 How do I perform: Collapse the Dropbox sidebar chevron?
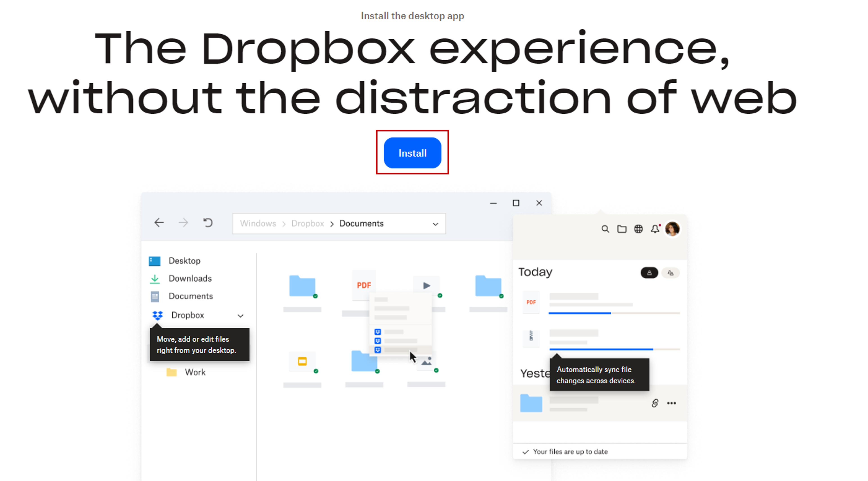240,316
